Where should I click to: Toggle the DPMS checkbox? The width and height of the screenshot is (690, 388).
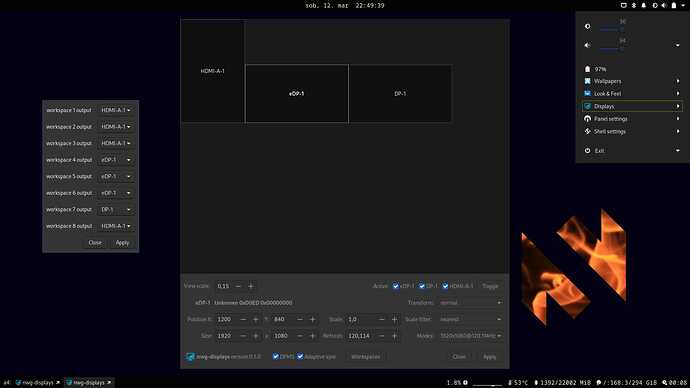click(x=275, y=357)
